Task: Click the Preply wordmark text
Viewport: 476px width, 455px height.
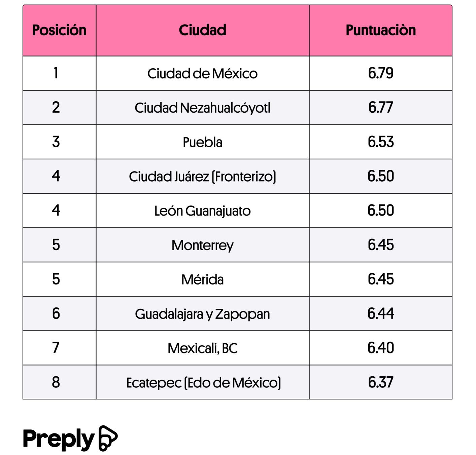Action: (x=59, y=439)
